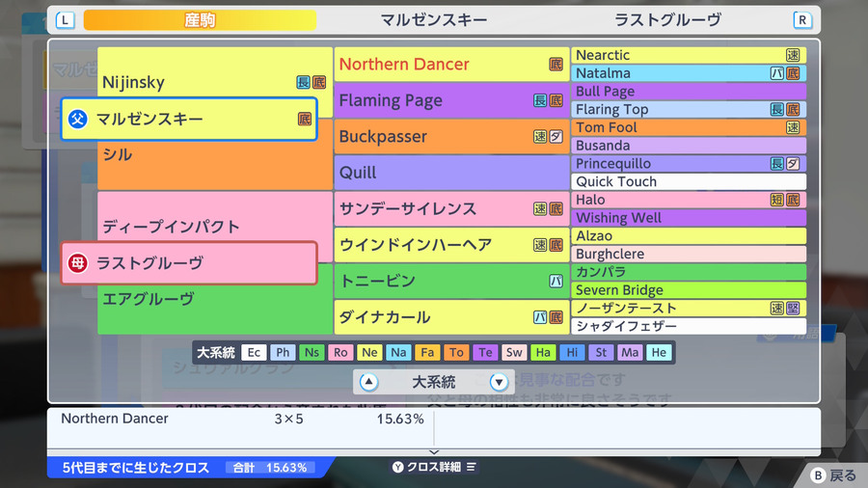868x488 pixels.
Task: Click the Ro lineage color swatch
Action: 340,352
